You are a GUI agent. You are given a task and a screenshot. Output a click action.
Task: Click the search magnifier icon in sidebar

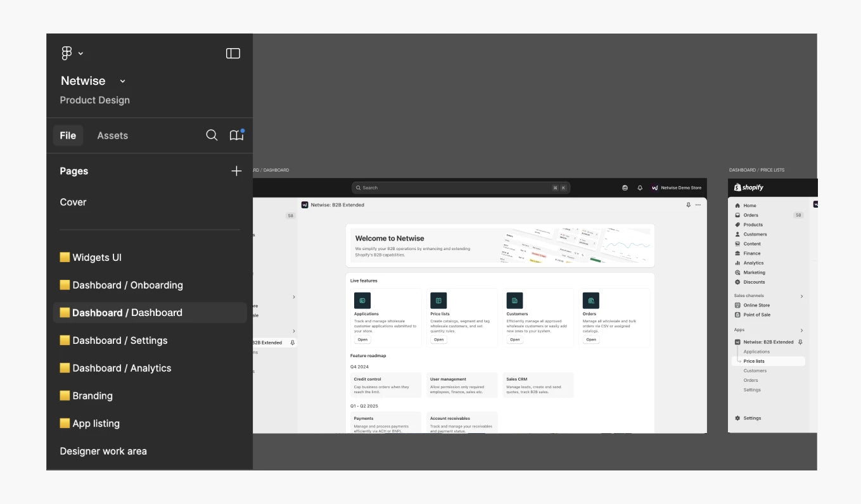pos(212,135)
